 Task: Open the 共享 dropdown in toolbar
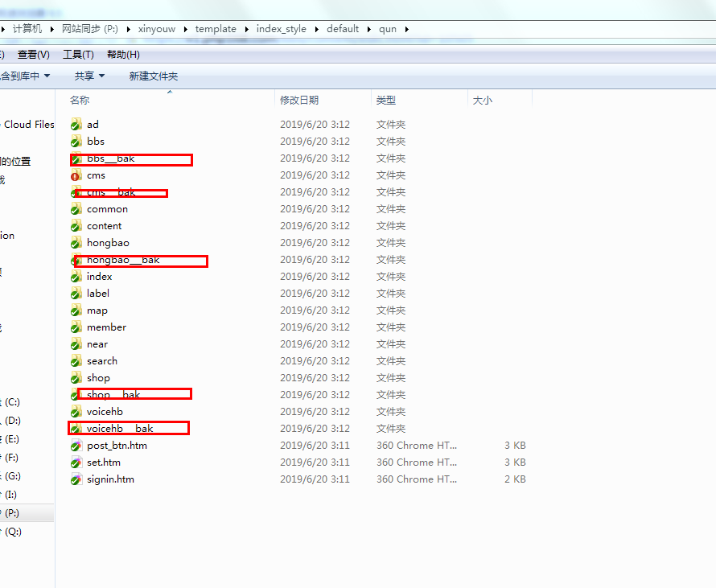click(x=88, y=76)
